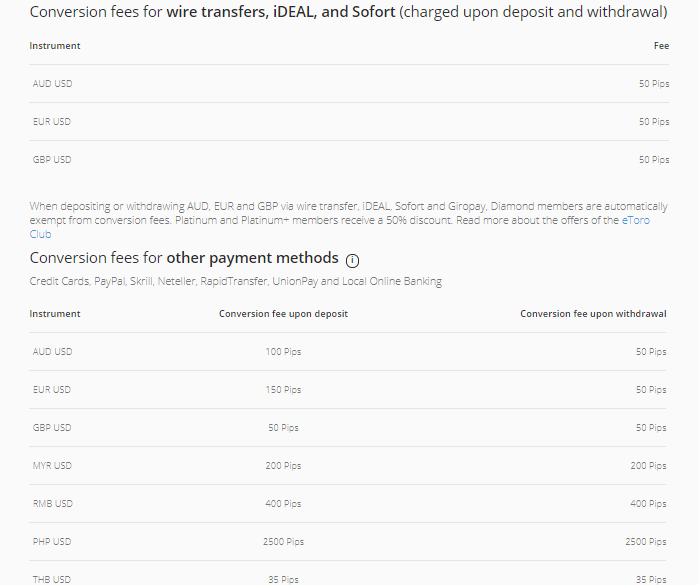This screenshot has width=699, height=585.
Task: Select THB USD row in payment methods table
Action: pos(348,575)
